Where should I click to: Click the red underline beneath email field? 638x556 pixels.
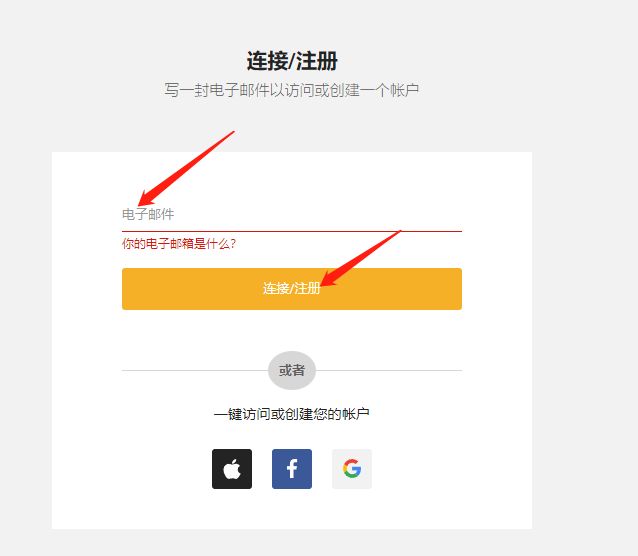click(x=292, y=231)
